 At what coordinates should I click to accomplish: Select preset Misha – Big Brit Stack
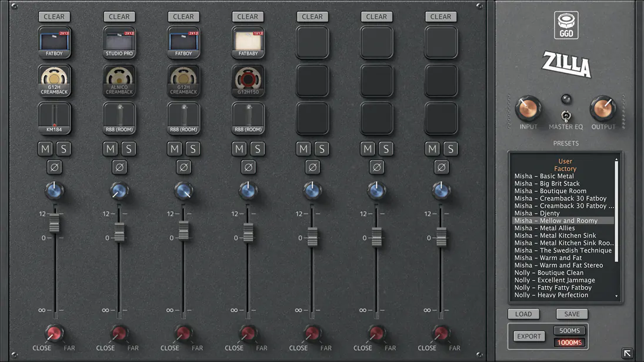click(x=547, y=184)
